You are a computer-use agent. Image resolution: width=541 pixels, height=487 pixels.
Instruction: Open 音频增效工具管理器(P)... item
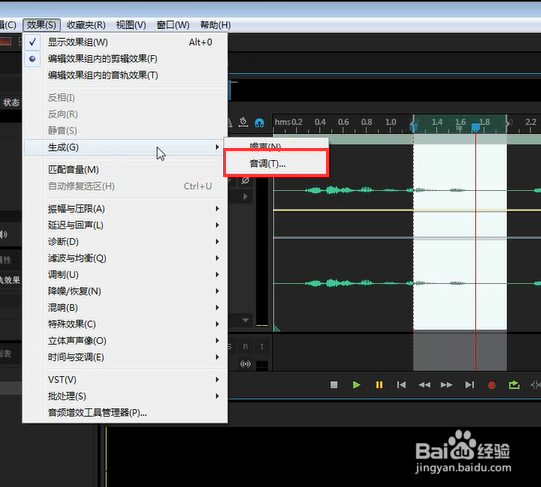[x=125, y=413]
